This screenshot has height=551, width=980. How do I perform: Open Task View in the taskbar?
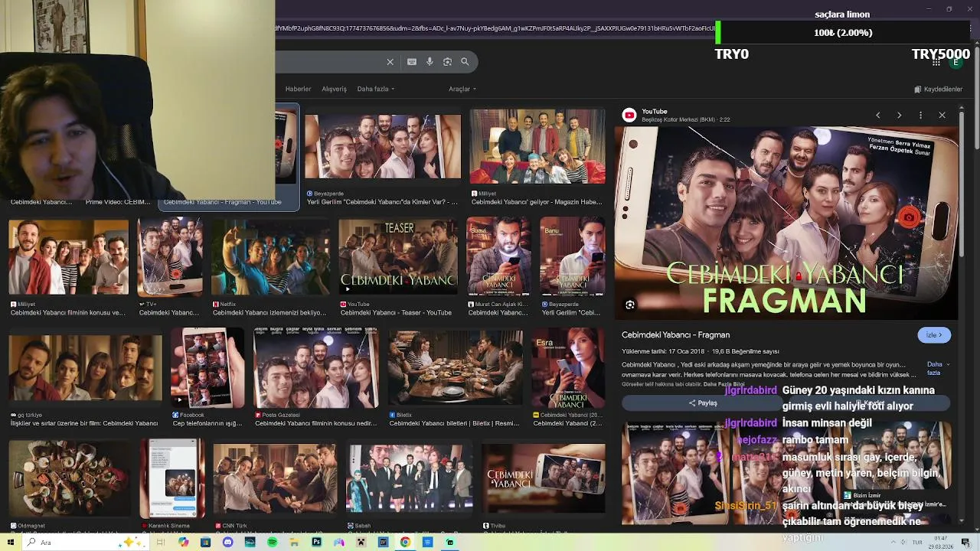tap(161, 542)
